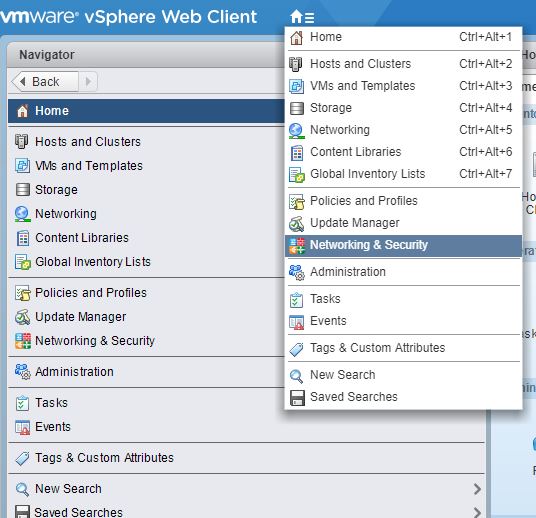This screenshot has width=536, height=518.
Task: Open the home menu icon in header
Action: pyautogui.click(x=302, y=16)
